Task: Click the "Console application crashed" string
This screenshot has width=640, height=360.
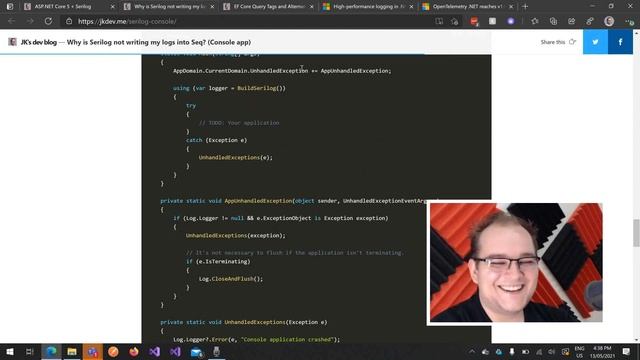Action: (x=288, y=339)
